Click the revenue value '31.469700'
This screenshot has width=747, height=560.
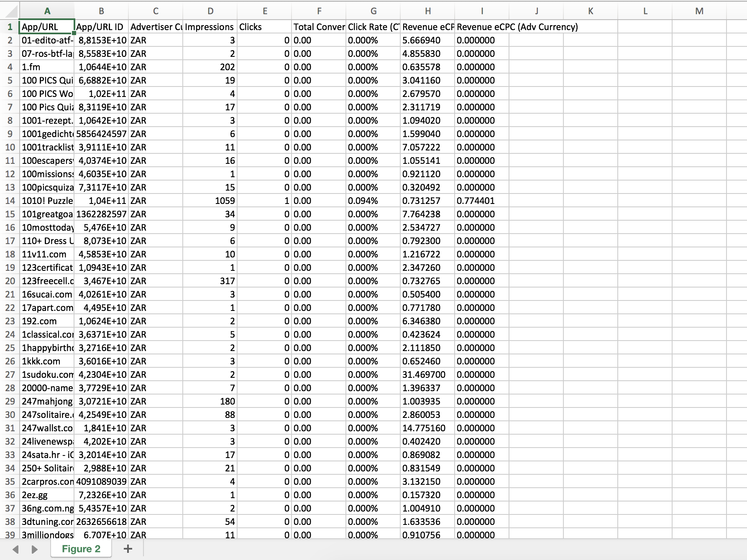pos(428,374)
